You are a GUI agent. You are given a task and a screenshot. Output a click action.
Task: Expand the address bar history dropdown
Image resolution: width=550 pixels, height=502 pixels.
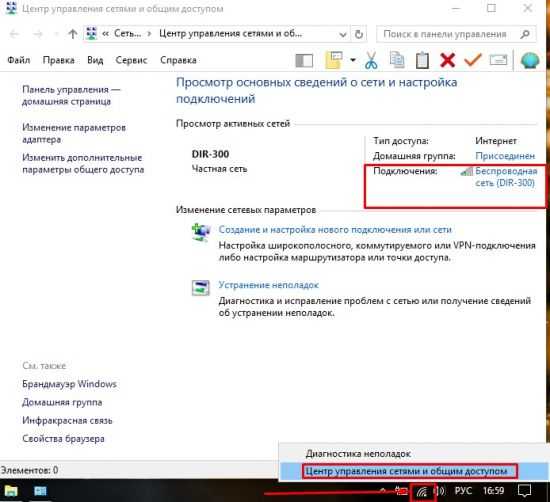point(343,34)
